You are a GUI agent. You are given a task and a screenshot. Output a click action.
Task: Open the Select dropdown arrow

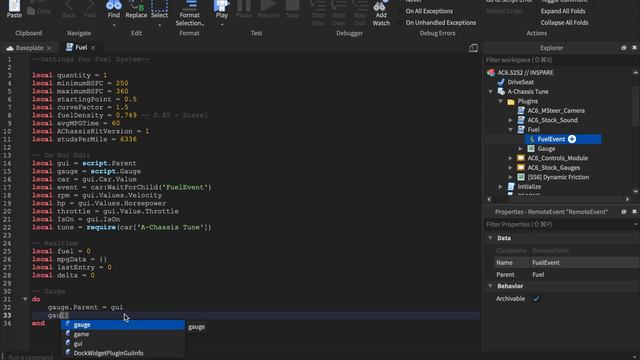[x=159, y=25]
